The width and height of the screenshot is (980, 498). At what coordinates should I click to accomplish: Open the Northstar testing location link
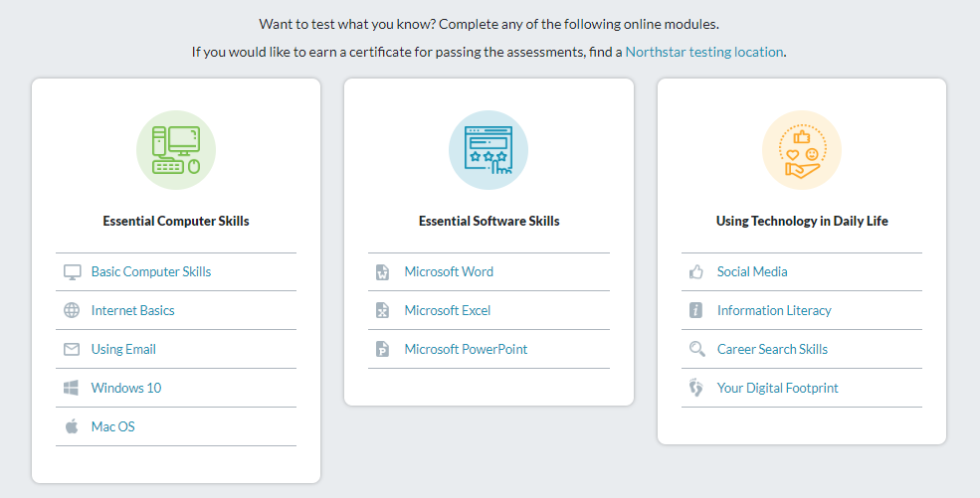(x=703, y=52)
